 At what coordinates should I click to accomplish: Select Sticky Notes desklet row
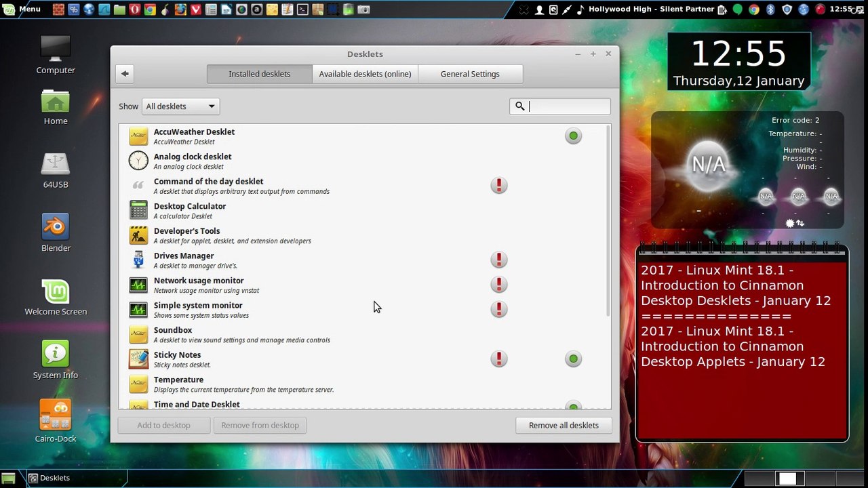click(x=361, y=359)
